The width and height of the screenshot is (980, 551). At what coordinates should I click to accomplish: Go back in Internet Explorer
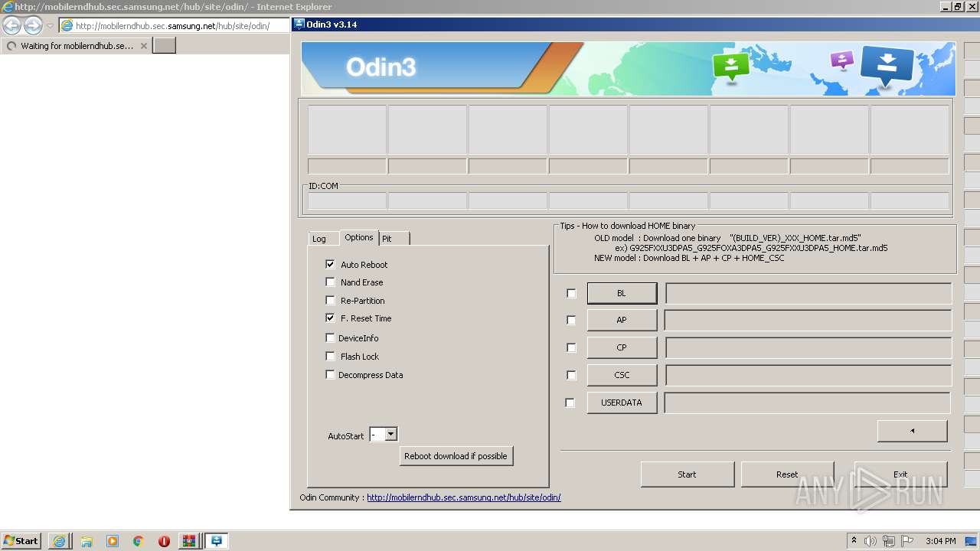point(11,25)
